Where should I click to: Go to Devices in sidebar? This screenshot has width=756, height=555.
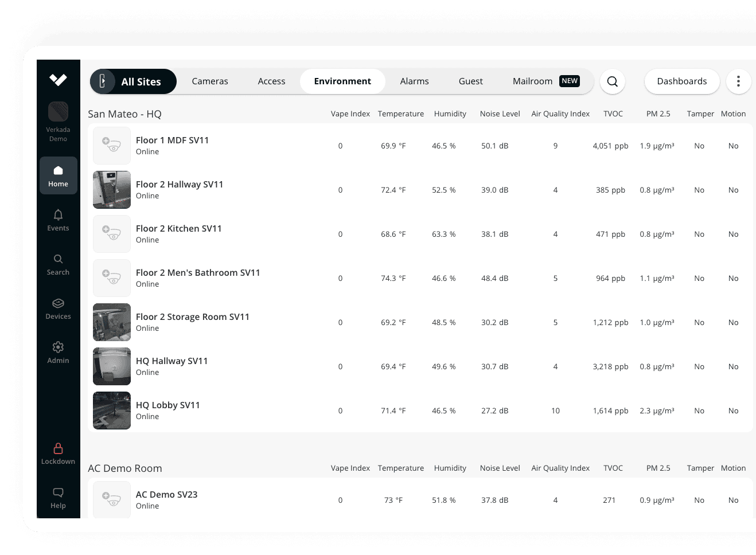58,308
